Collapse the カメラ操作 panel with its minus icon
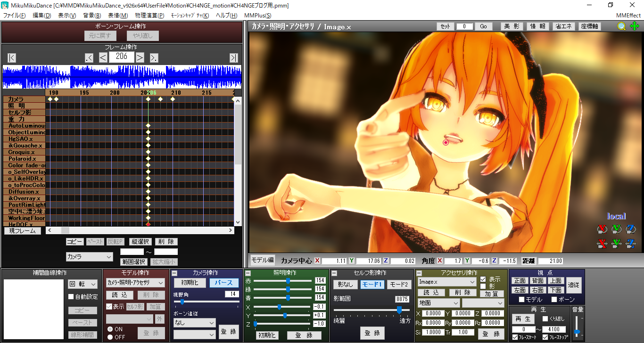Image resolution: width=644 pixels, height=343 pixels. [x=174, y=273]
